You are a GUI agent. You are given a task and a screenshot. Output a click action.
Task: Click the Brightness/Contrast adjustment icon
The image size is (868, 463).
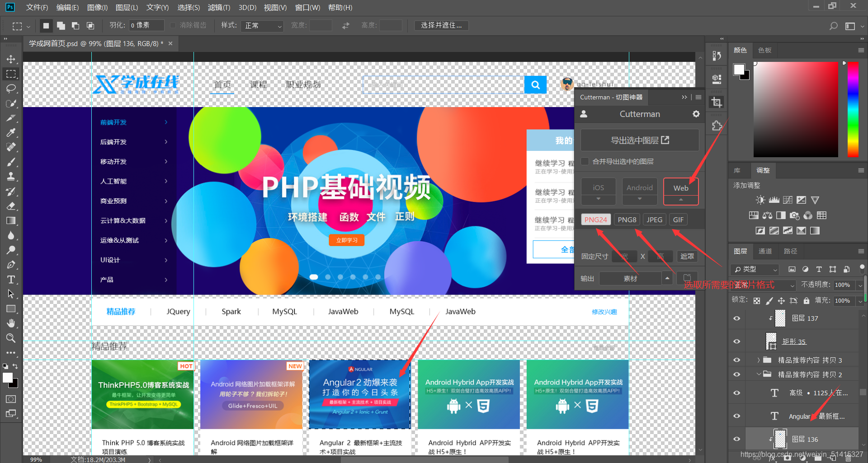click(x=761, y=200)
